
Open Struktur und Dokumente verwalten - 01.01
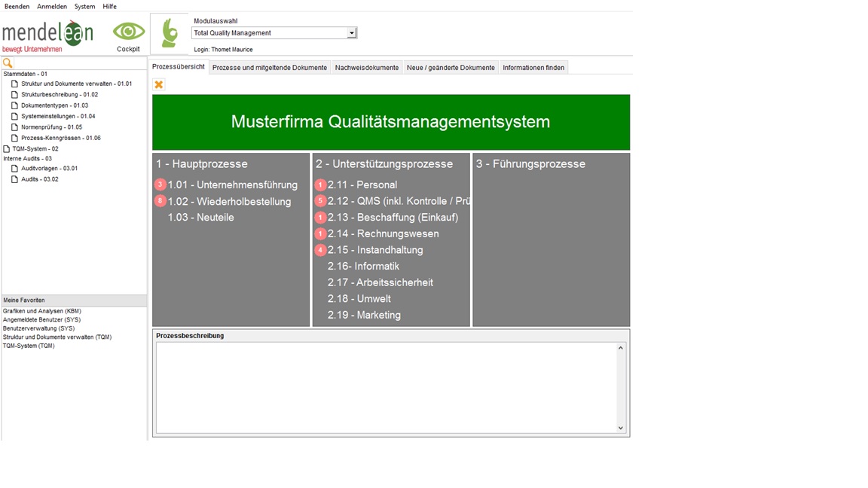pyautogui.click(x=76, y=84)
